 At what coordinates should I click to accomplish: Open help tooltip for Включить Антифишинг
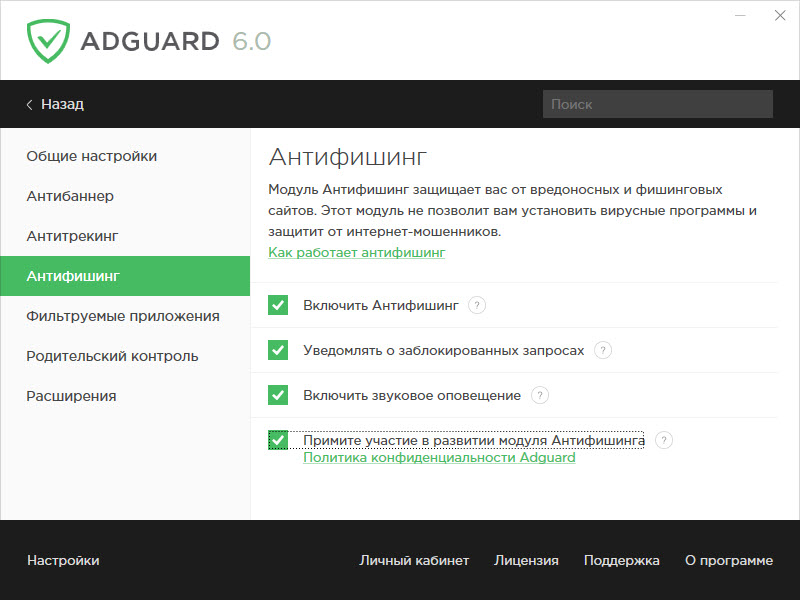pyautogui.click(x=477, y=306)
